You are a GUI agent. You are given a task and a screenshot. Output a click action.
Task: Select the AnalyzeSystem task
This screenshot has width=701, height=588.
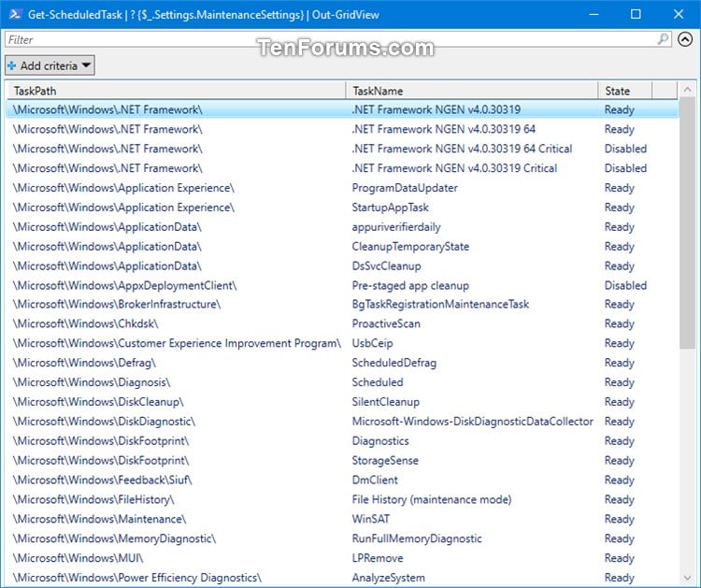coord(342,578)
